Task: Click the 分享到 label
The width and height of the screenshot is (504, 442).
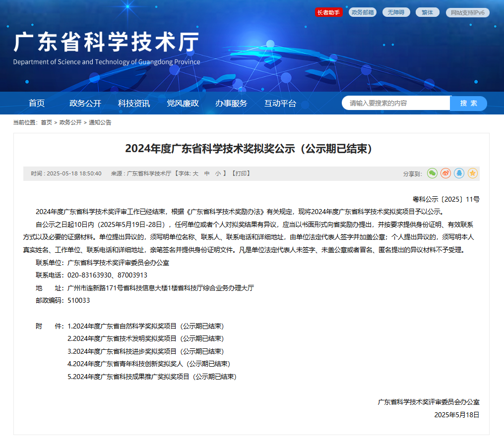Action: click(412, 173)
